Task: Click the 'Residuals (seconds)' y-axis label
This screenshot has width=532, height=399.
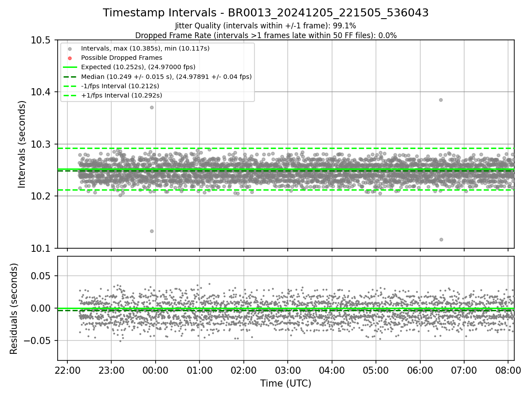Action: tap(14, 309)
